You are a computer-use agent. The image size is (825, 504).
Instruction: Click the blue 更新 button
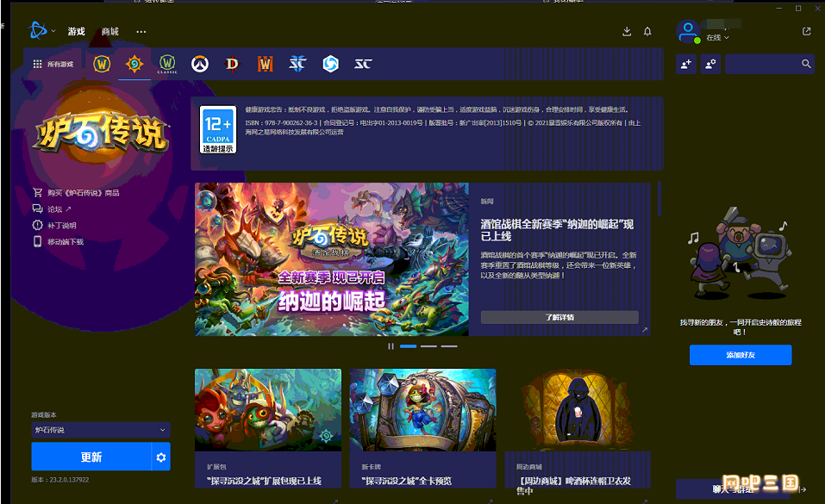point(91,457)
